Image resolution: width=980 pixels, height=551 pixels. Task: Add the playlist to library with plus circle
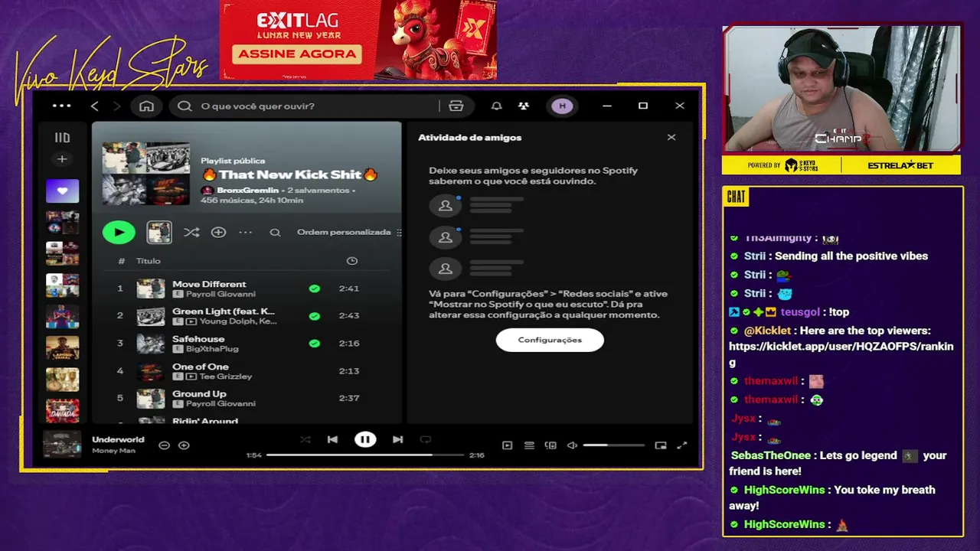pyautogui.click(x=219, y=232)
